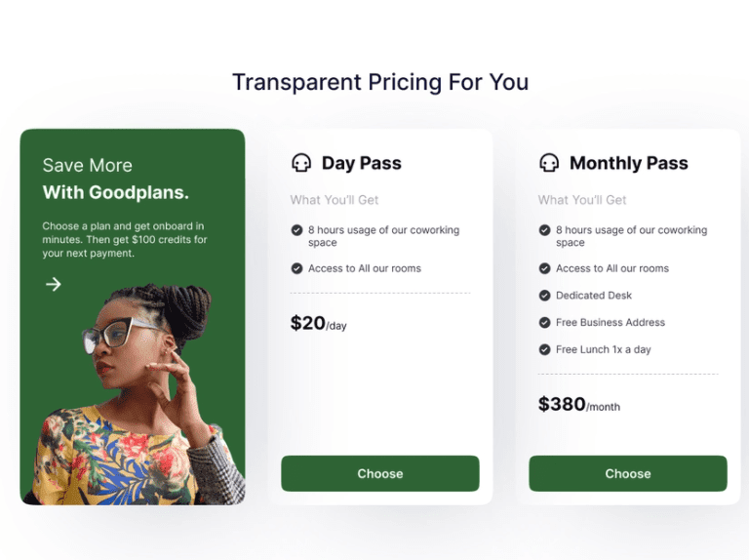
Task: Click the With Goodplans heading
Action: click(x=116, y=192)
